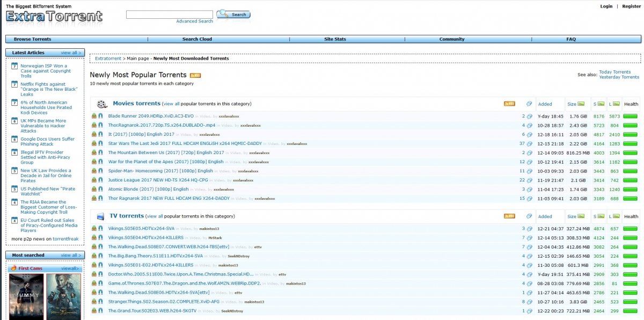Open the FAQ menu item
The height and width of the screenshot is (320, 644).
571,39
